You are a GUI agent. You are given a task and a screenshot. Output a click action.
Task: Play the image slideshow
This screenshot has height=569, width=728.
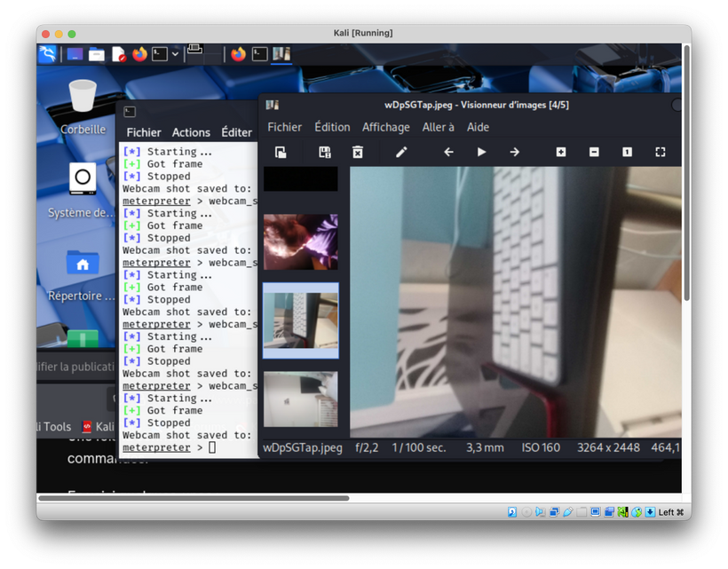pyautogui.click(x=482, y=152)
